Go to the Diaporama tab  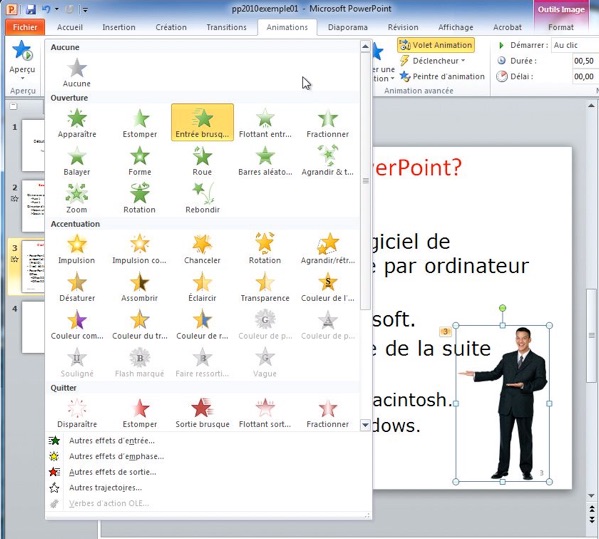click(x=348, y=27)
